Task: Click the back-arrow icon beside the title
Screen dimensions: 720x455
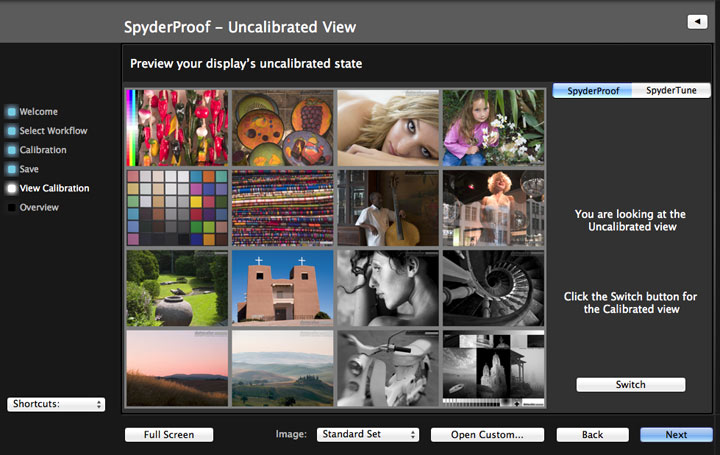Action: click(697, 22)
